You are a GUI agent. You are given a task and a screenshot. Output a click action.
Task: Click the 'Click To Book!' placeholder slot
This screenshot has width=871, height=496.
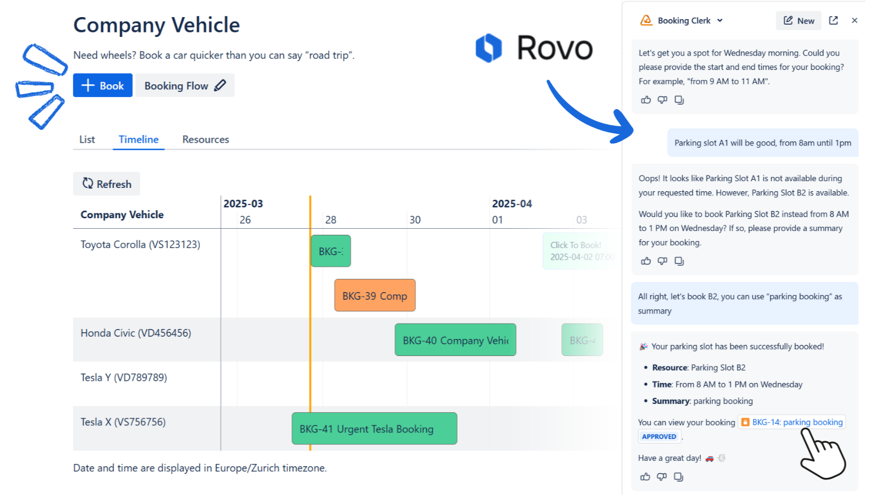click(580, 251)
